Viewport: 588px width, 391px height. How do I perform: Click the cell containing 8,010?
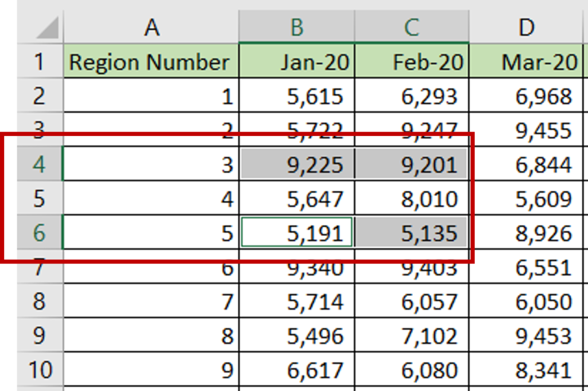[x=411, y=198]
